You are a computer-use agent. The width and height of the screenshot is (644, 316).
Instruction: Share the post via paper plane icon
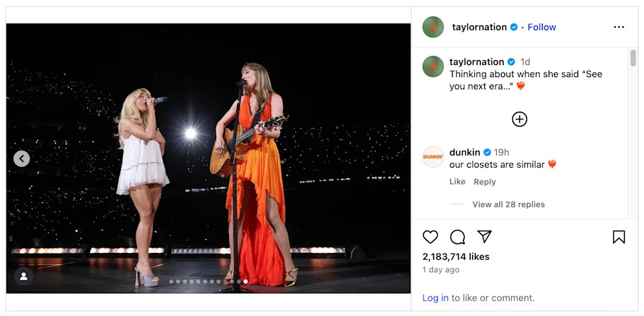pos(484,237)
